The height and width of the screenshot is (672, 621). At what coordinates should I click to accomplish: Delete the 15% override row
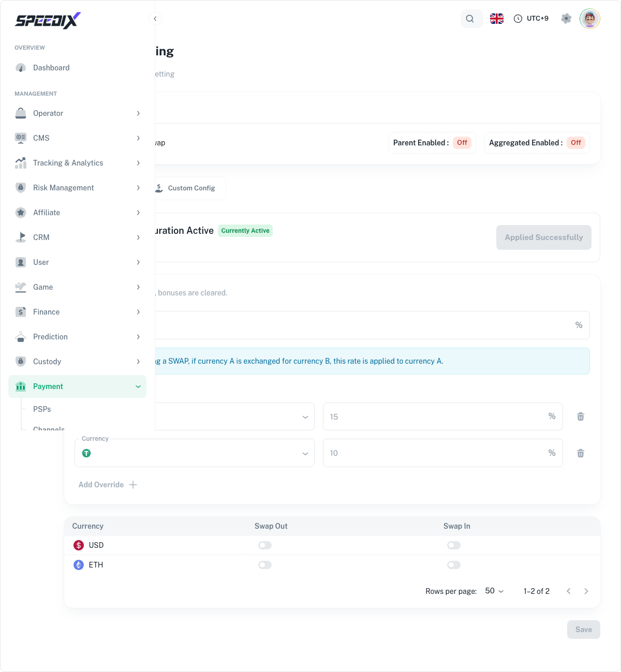pos(581,416)
